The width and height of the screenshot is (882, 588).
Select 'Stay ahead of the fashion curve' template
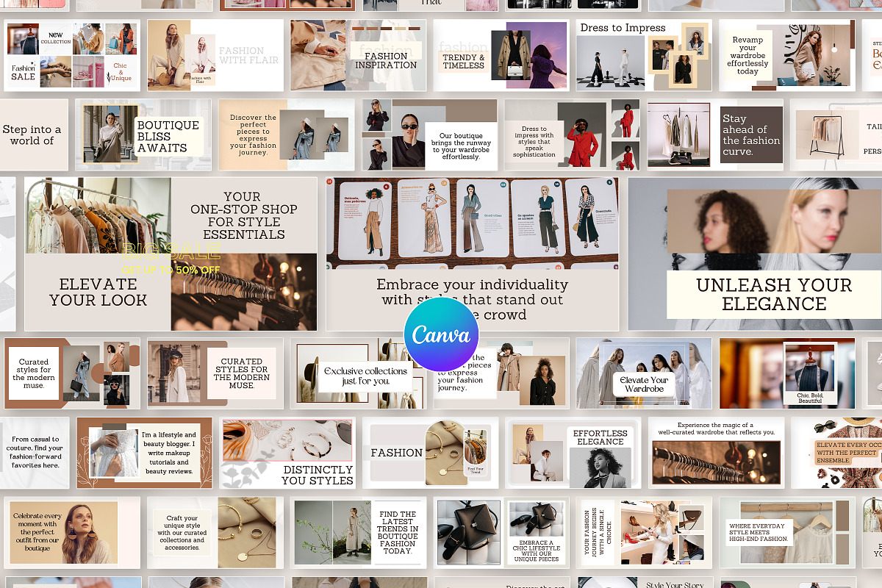click(x=715, y=135)
